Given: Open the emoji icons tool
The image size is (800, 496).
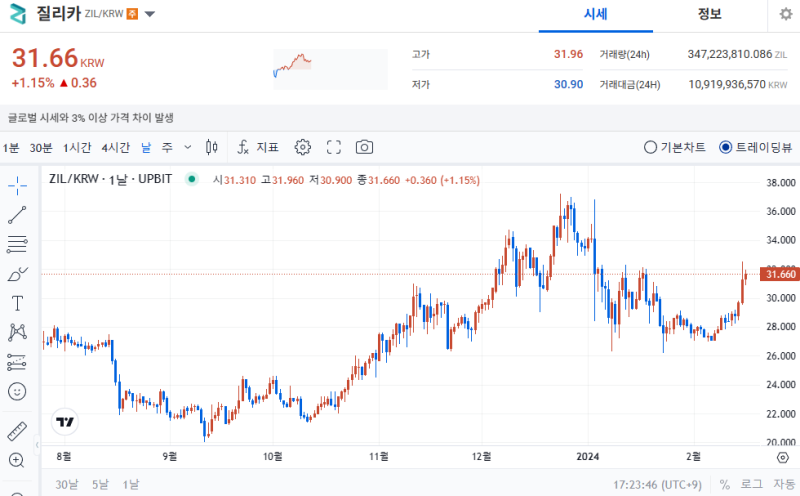Looking at the screenshot, I should [17, 391].
